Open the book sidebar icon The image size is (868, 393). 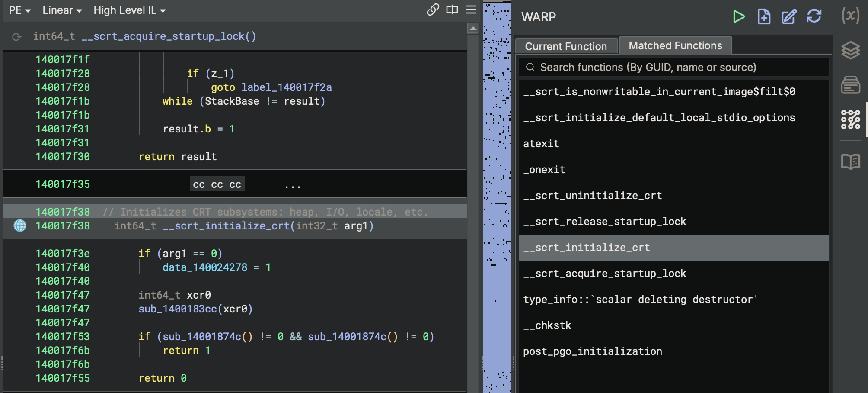click(850, 162)
